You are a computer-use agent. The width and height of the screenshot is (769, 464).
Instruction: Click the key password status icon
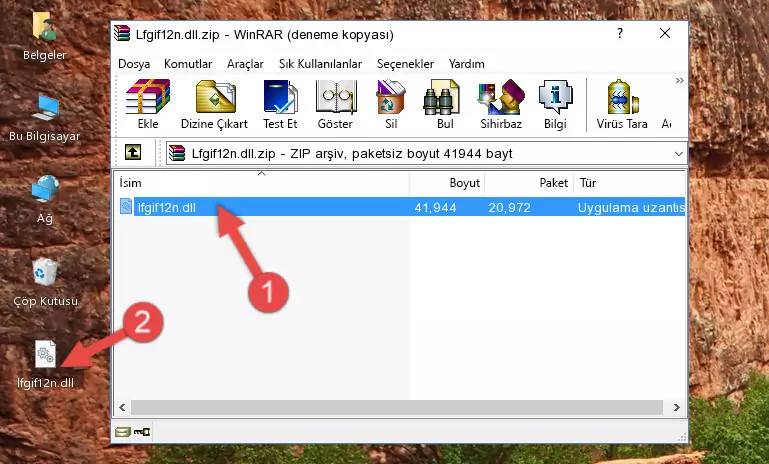coord(142,432)
